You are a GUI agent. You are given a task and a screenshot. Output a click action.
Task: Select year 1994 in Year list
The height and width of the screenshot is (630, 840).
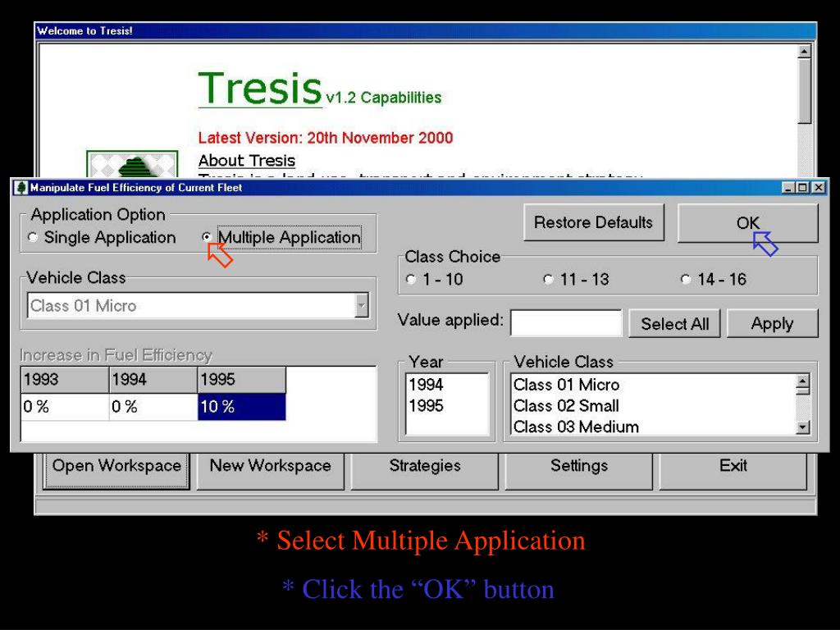[427, 385]
